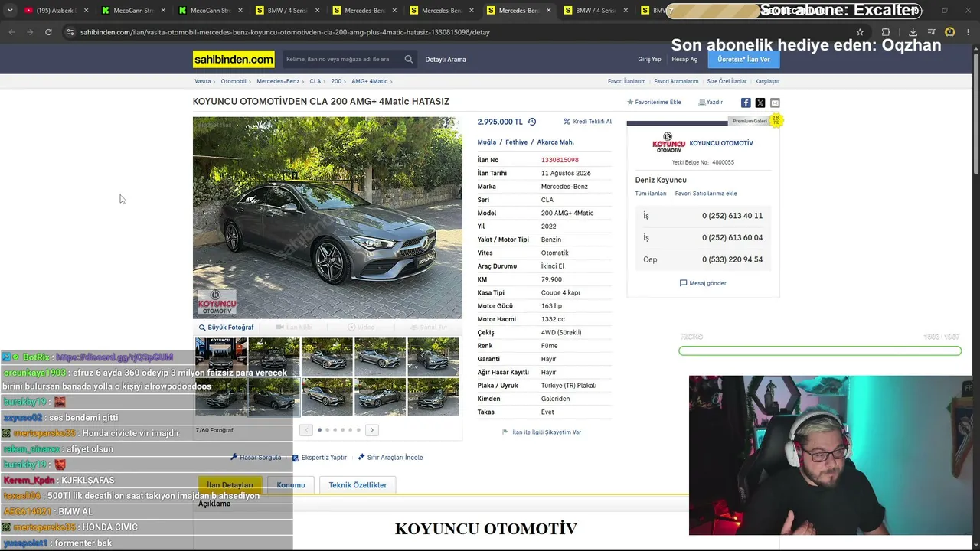The width and height of the screenshot is (980, 551).
Task: Click the Hesap Aç signup link
Action: [x=684, y=59]
